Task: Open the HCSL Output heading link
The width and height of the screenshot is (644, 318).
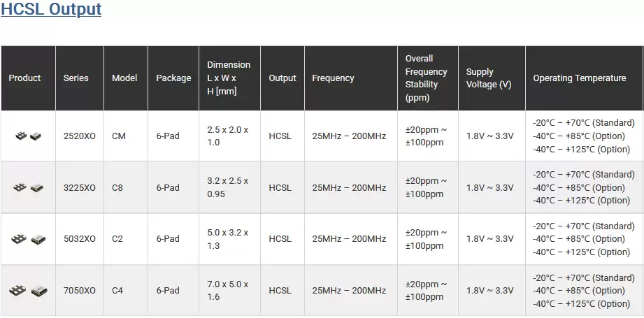Action: 51,8
